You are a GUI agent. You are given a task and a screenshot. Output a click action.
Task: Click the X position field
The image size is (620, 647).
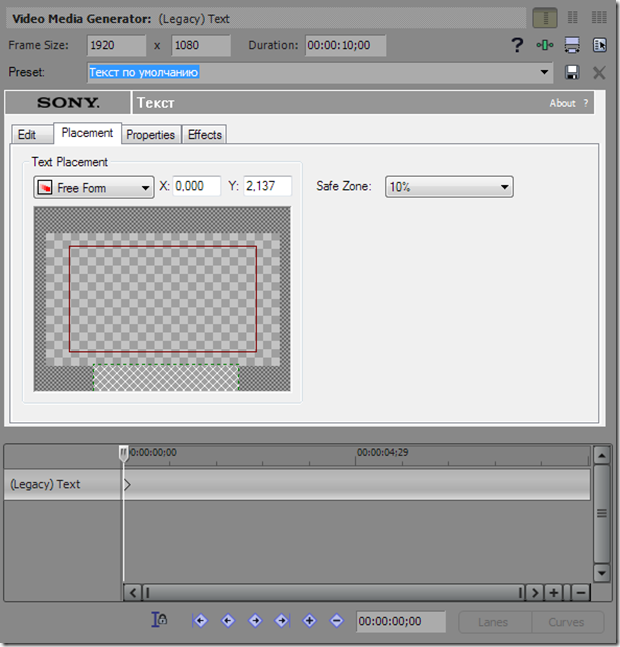click(196, 186)
